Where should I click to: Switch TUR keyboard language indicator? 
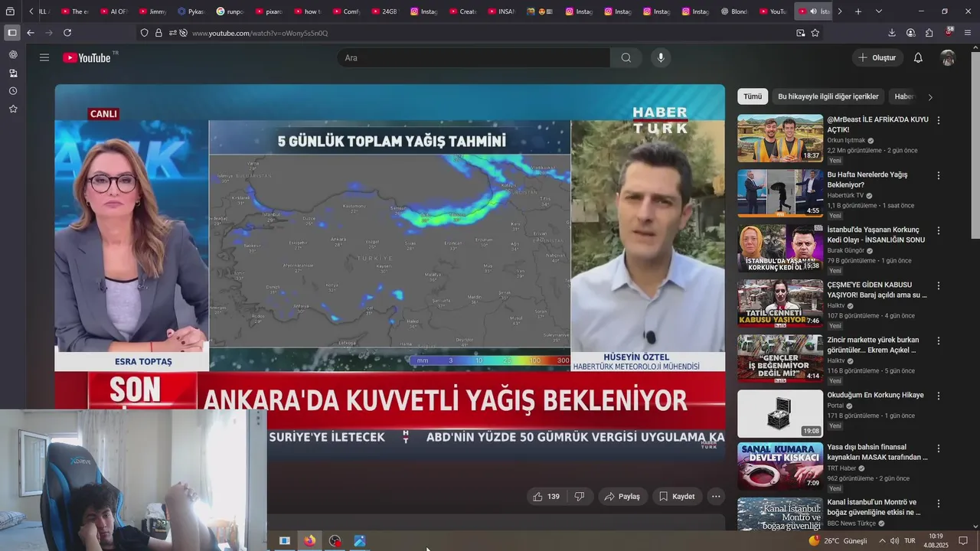click(910, 541)
